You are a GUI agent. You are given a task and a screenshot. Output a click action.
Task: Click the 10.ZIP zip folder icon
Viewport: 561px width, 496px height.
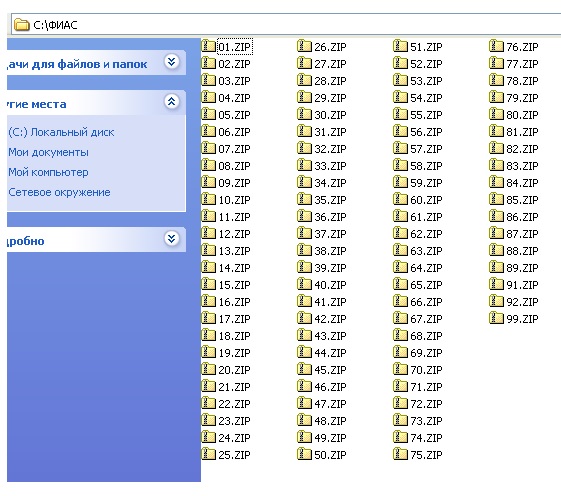coord(208,199)
